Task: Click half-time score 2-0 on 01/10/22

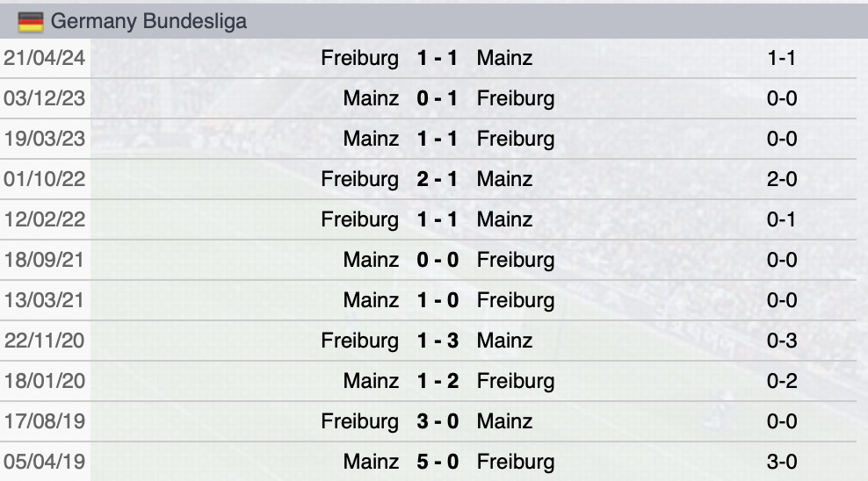Action: 782,179
